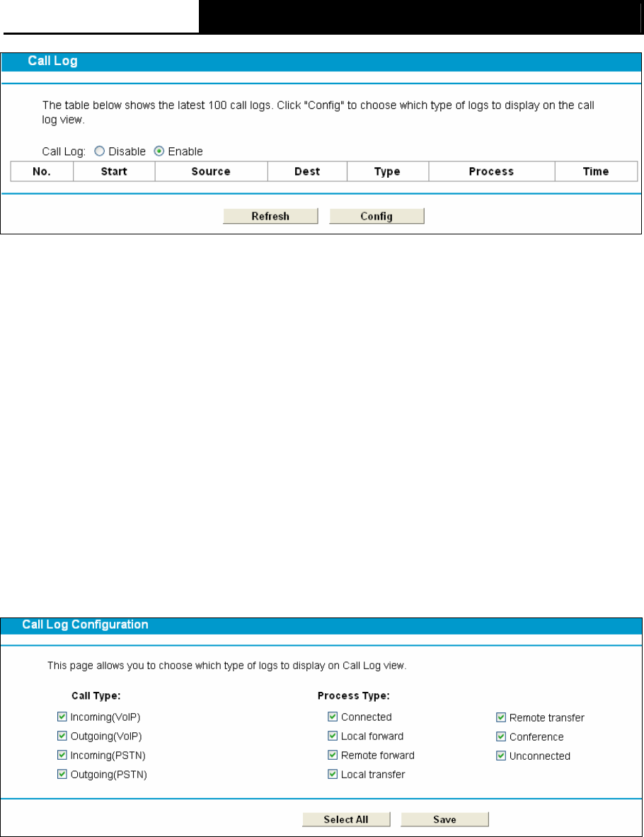Click the Select All button

pos(346,819)
